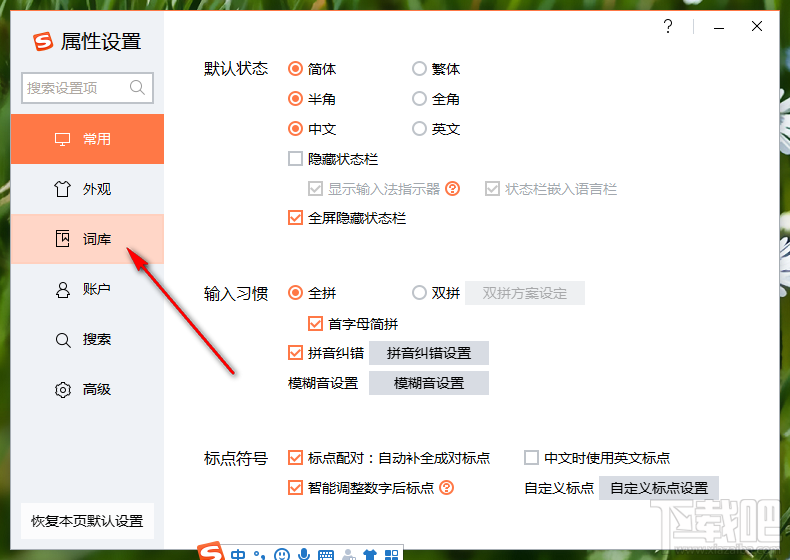Select 双拼 input mode
790x560 pixels.
(419, 293)
